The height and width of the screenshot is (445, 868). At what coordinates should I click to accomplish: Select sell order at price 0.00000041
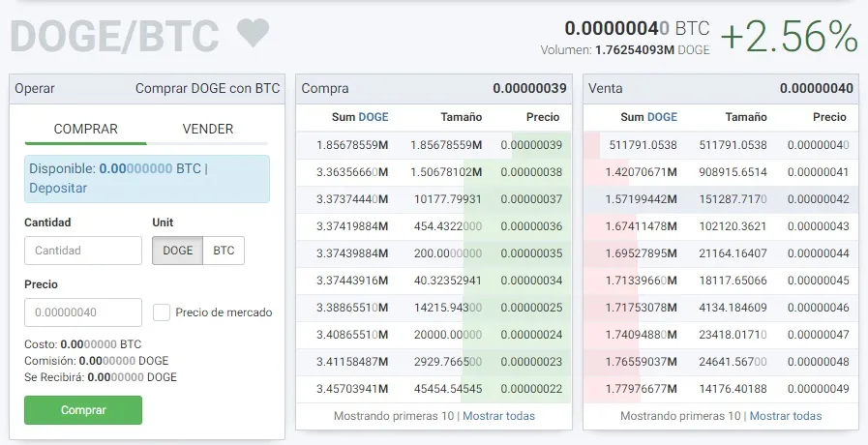721,172
